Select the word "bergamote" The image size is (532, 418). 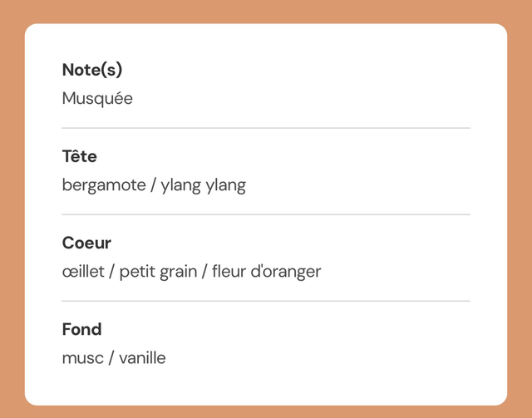coord(103,185)
